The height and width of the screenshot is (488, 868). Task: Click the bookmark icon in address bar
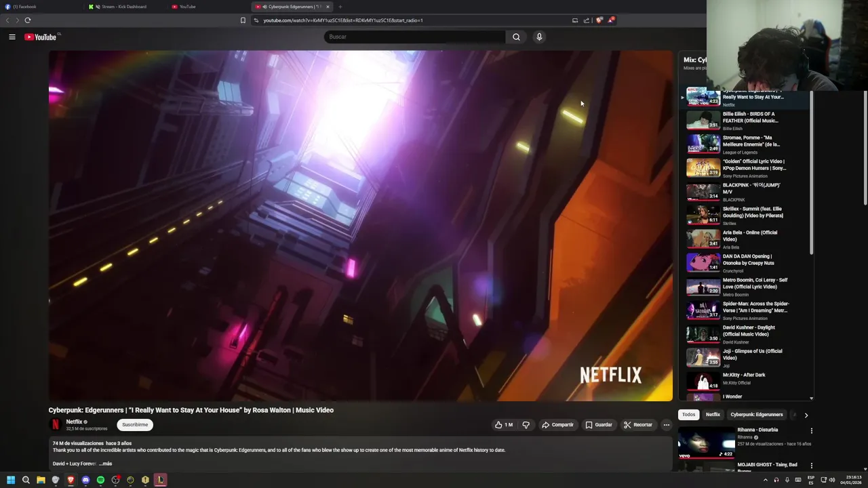point(243,20)
